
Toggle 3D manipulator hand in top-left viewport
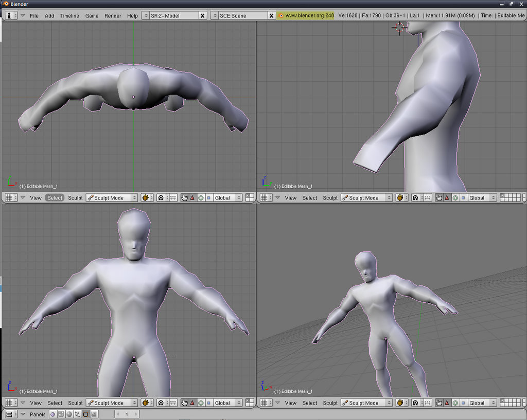(x=184, y=197)
